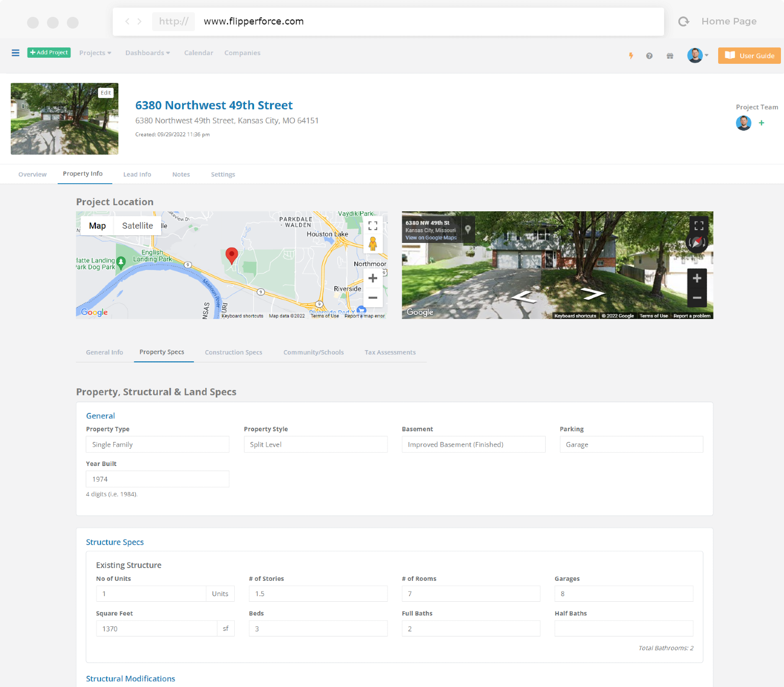Zoom out the map with the minus control

click(x=373, y=298)
